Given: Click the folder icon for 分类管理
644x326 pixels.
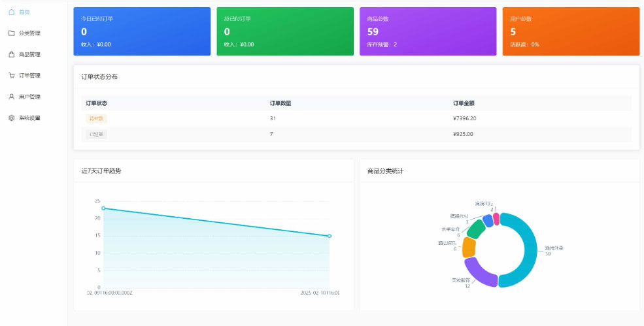Looking at the screenshot, I should (x=11, y=33).
